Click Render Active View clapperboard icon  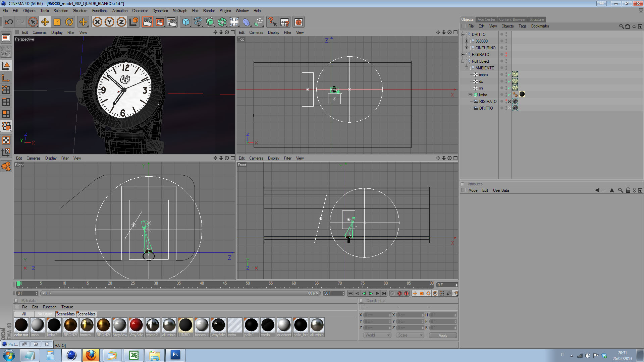[147, 22]
